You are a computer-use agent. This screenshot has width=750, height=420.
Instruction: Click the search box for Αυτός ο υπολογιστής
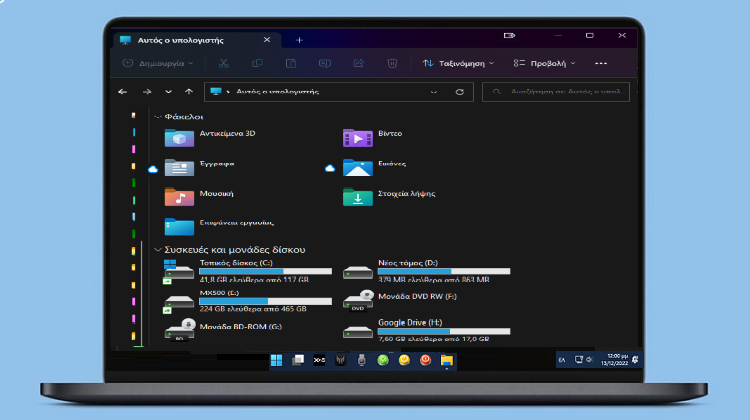pos(560,91)
